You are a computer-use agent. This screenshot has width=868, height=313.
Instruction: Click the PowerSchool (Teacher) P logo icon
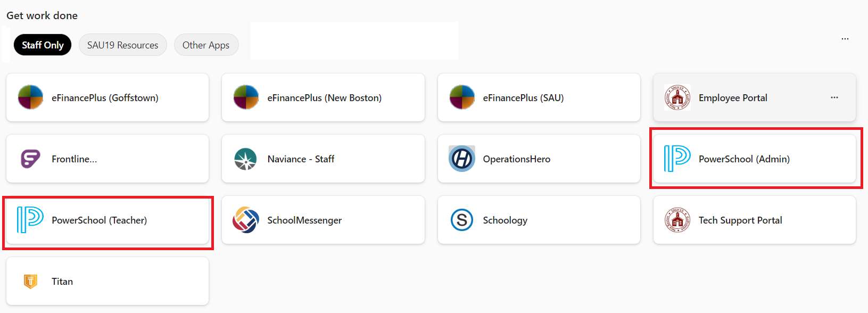(x=30, y=220)
